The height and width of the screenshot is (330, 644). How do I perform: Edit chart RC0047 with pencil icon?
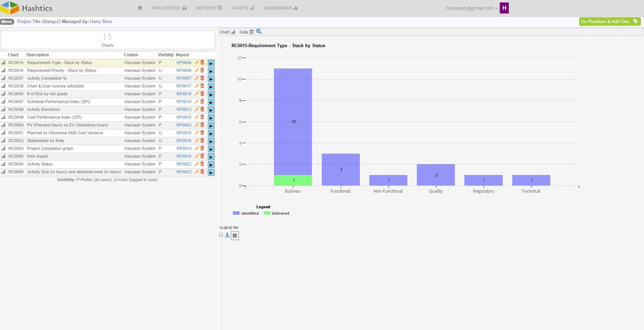[196, 101]
